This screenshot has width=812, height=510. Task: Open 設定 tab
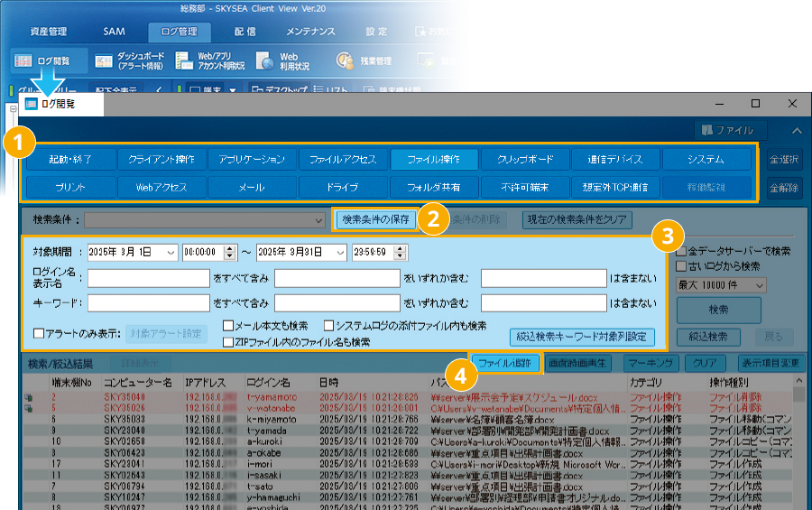click(376, 32)
